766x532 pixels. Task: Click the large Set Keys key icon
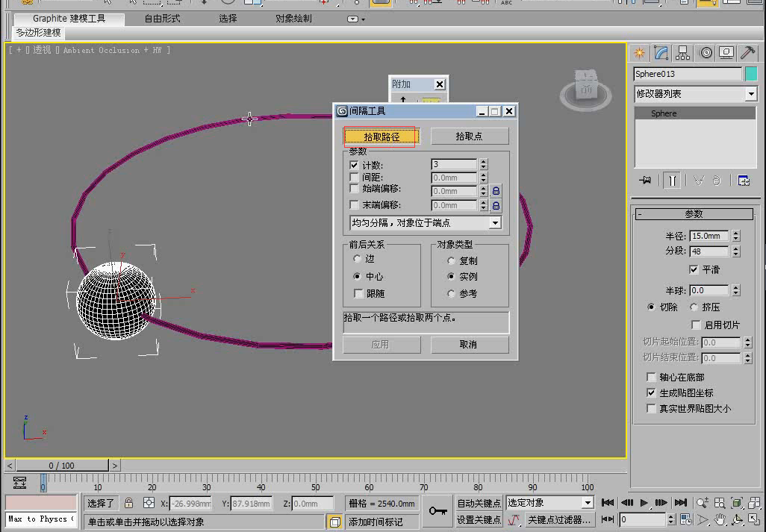(x=438, y=511)
